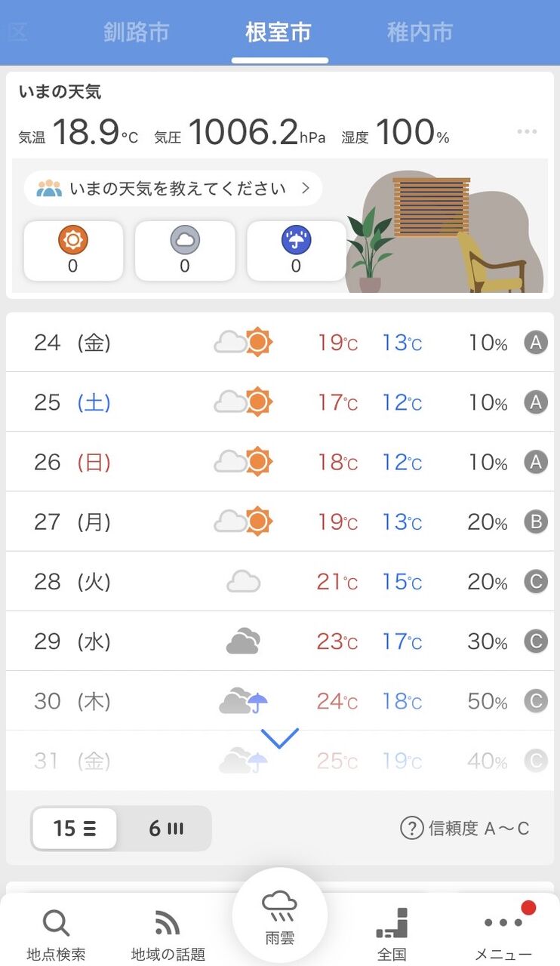Image resolution: width=560 pixels, height=966 pixels.
Task: Select the 根室市 tab
Action: 278,32
